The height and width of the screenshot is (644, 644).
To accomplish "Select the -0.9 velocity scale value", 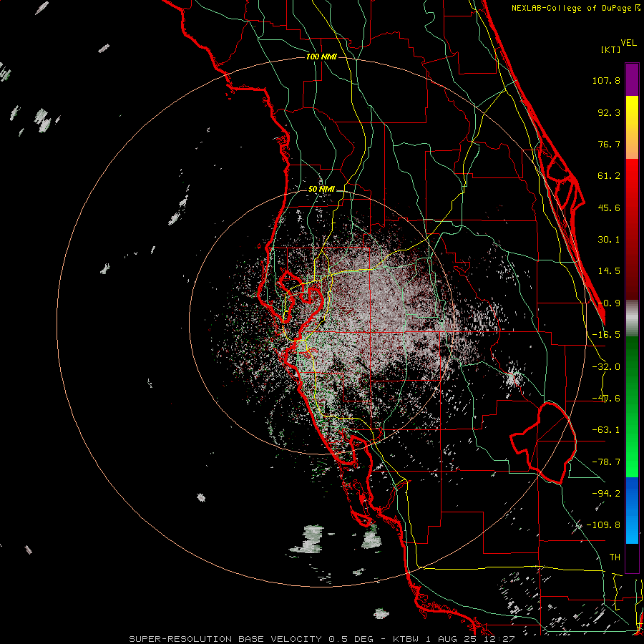I will coord(609,303).
